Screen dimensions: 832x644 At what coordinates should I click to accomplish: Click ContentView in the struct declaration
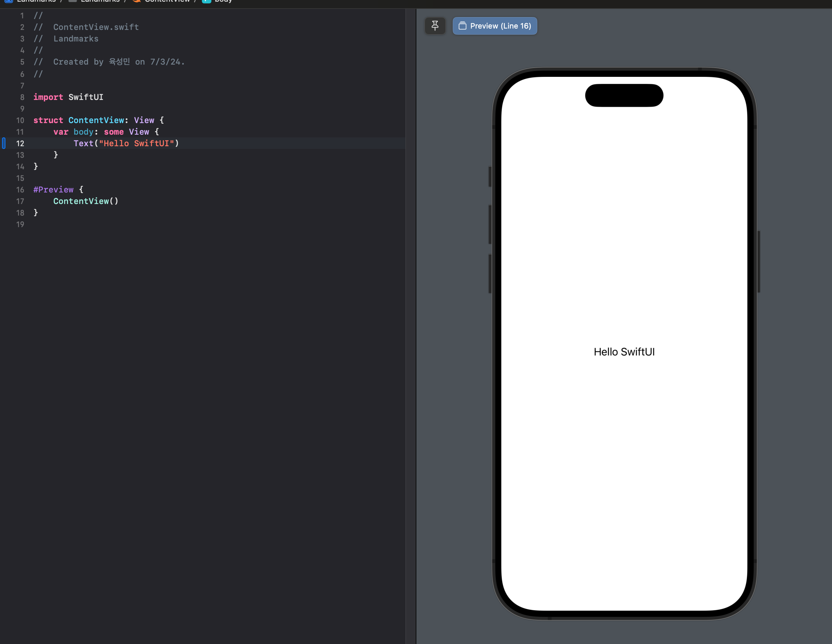click(x=96, y=120)
